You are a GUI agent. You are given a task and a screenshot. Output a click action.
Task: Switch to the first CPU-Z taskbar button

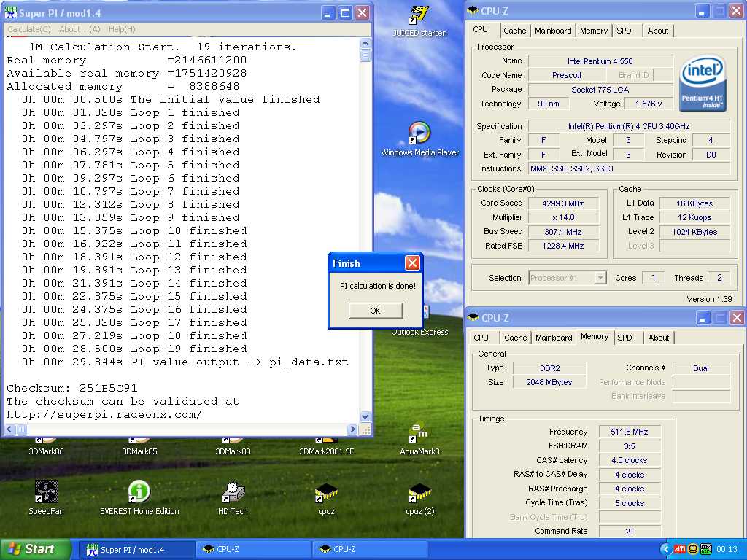[252, 550]
